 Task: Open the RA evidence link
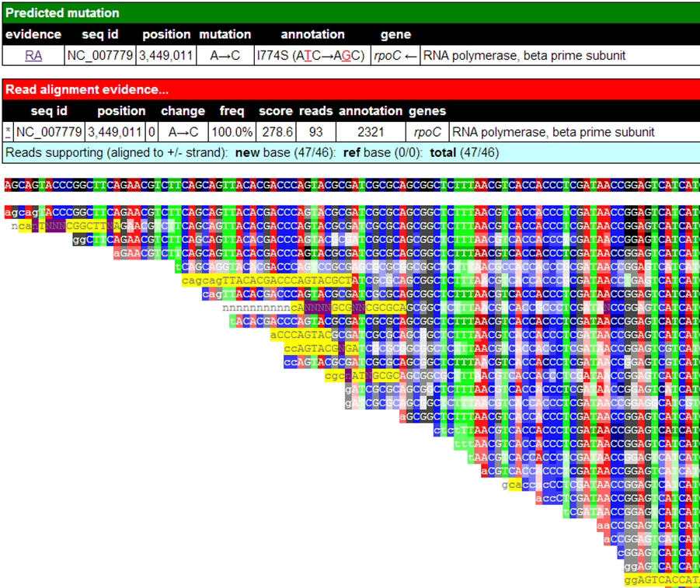33,55
